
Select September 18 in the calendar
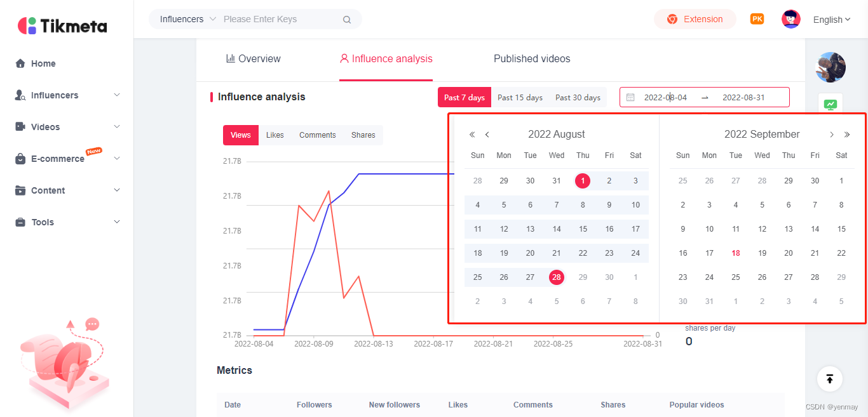(736, 253)
